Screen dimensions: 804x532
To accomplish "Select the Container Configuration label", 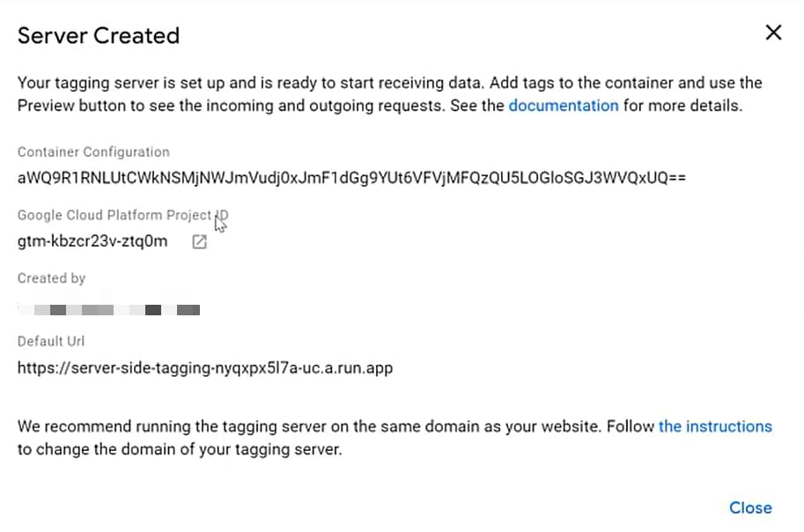I will pos(92,151).
